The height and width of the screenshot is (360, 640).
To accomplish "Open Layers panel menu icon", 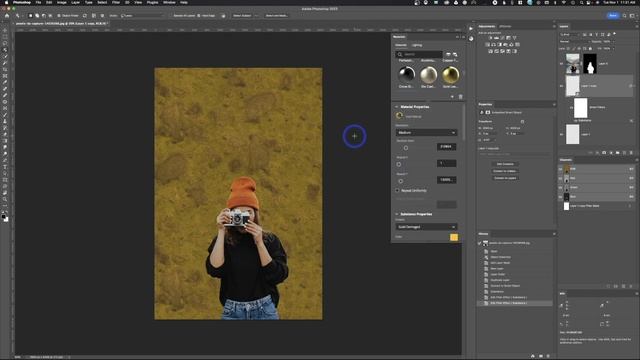I will click(636, 26).
